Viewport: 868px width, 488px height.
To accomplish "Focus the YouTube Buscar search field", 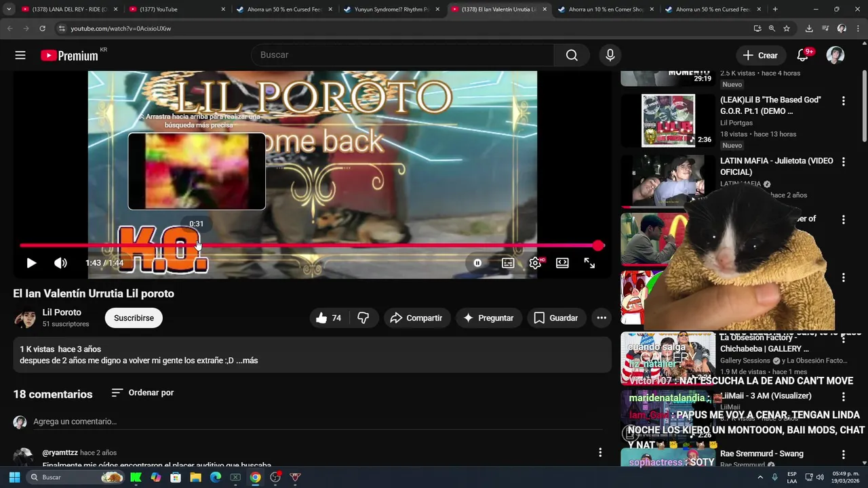I will (x=403, y=55).
